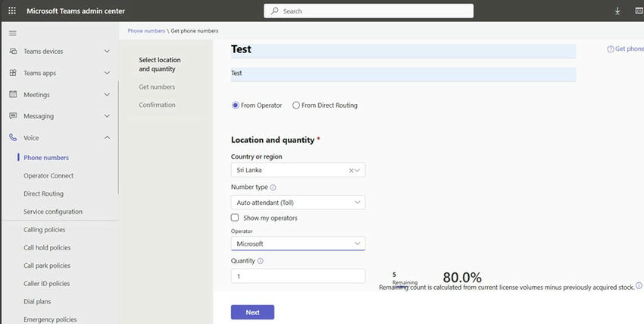Click the Teams devices icon
Image resolution: width=644 pixels, height=324 pixels.
[13, 51]
